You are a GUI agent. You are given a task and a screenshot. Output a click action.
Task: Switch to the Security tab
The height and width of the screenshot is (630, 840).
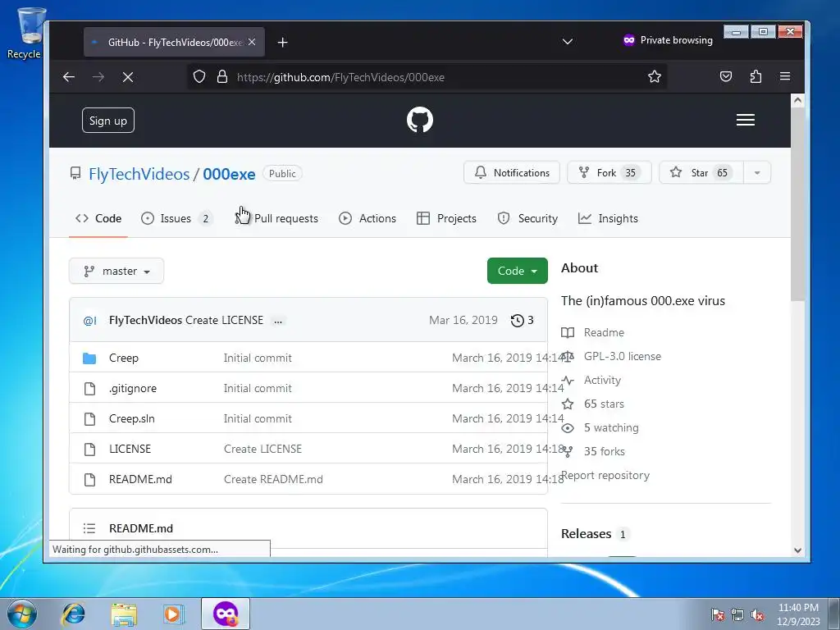527,218
